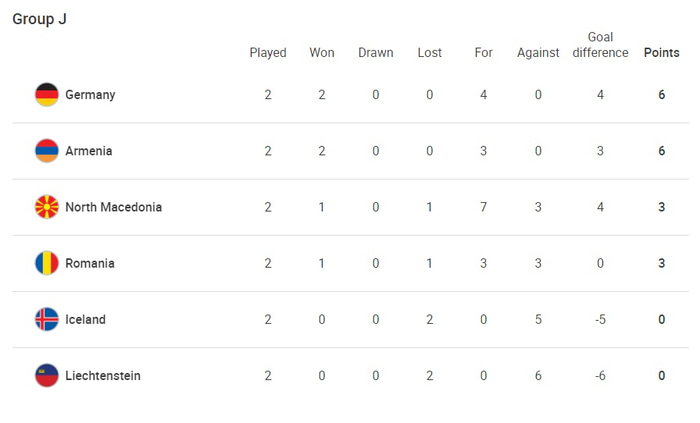This screenshot has height=423, width=700.
Task: Click the Against column header
Action: coord(538,53)
